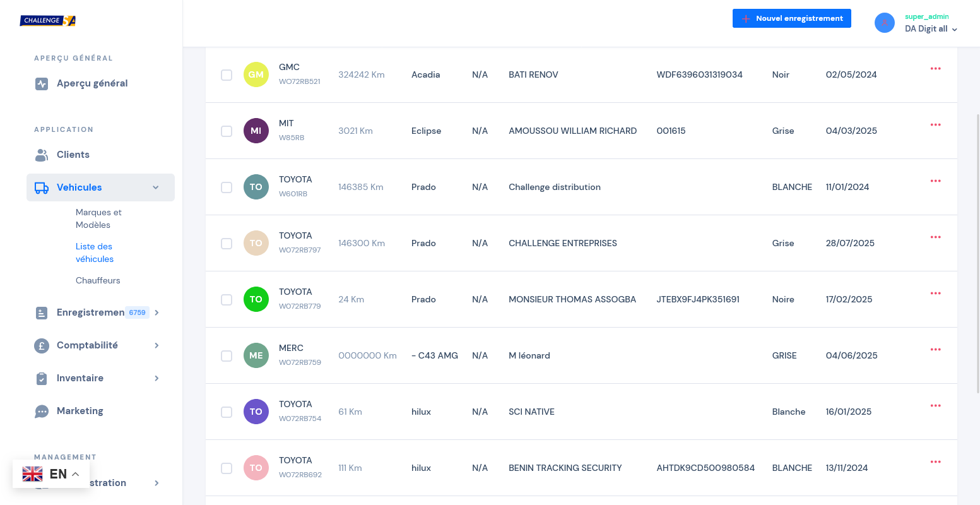Select the checkbox for Toyota WO72RB754
Screen dimensions: 980x505
227,412
